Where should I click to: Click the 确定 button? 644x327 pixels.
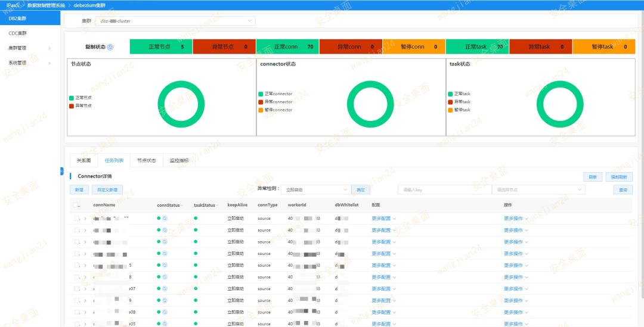point(361,190)
